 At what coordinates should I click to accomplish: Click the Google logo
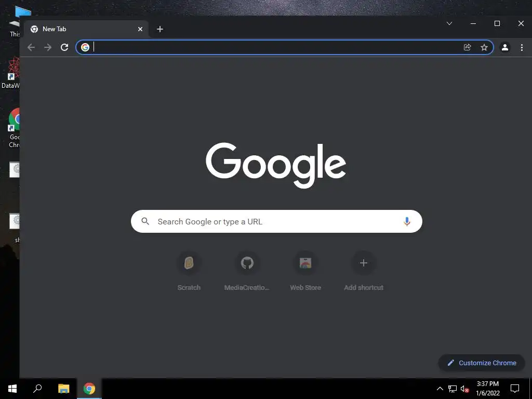click(x=276, y=165)
